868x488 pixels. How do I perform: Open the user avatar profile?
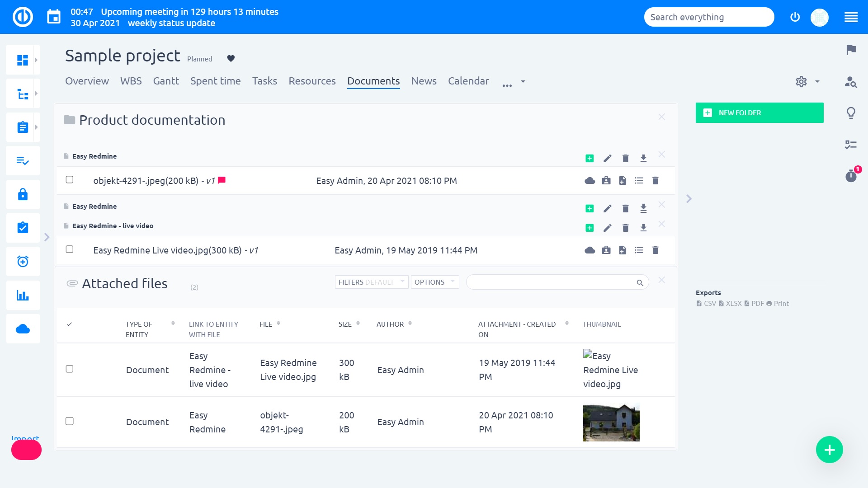[819, 18]
